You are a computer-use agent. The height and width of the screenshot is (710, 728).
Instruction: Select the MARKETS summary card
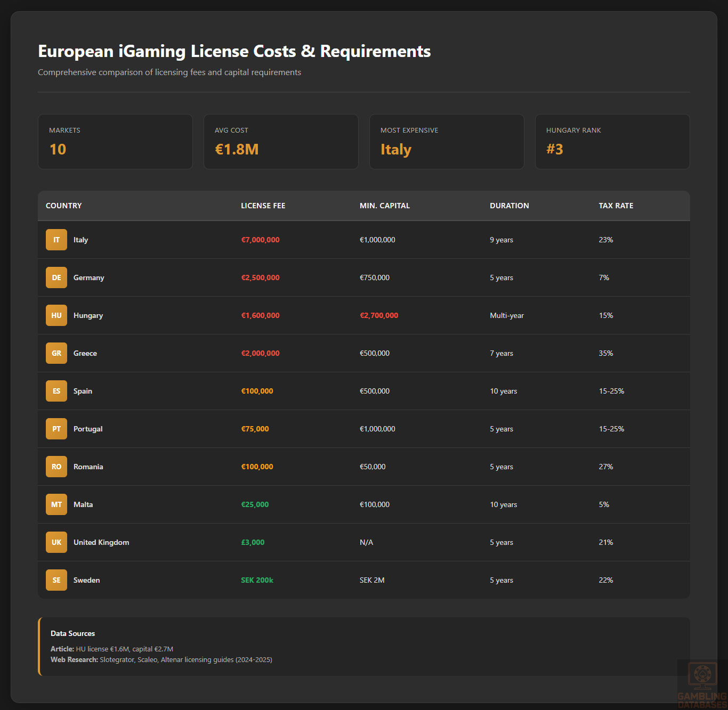pos(115,142)
